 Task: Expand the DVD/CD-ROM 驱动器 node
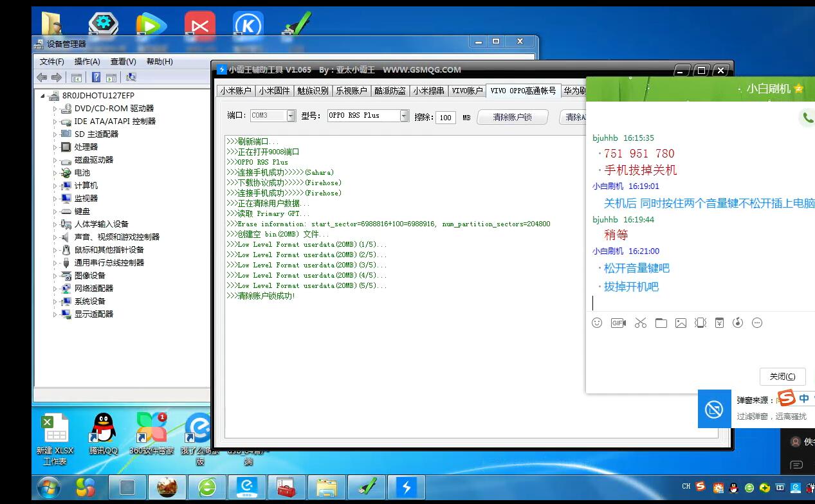point(55,109)
